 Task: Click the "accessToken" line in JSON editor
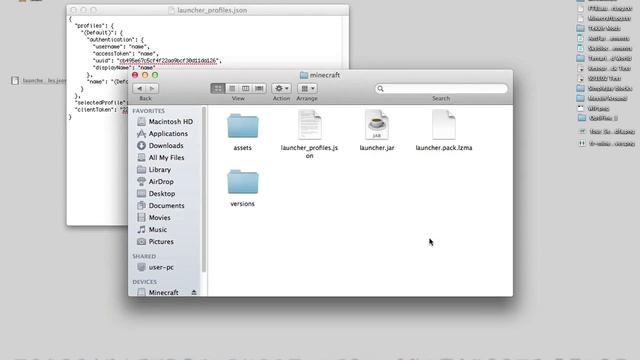125,54
